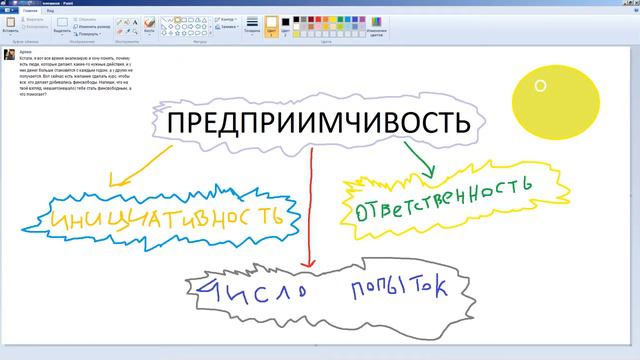Open the Контур (Outline) dropdown
This screenshot has height=360, width=640.
click(226, 19)
